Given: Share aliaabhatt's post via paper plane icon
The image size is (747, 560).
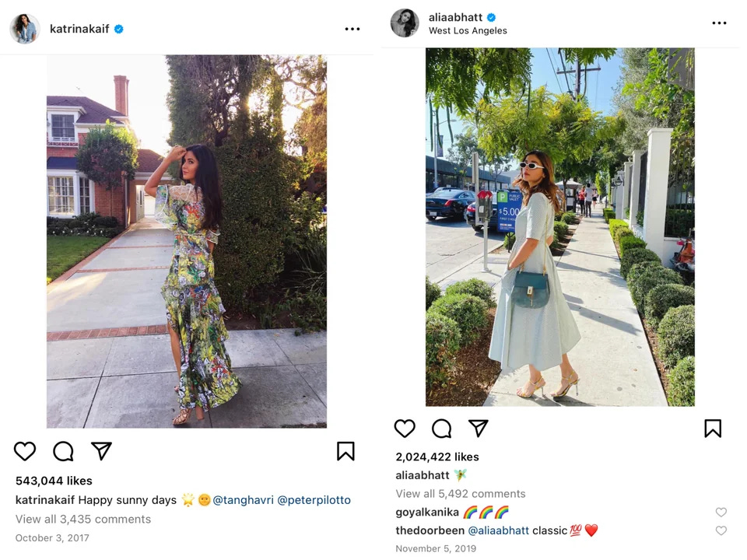Looking at the screenshot, I should point(479,428).
